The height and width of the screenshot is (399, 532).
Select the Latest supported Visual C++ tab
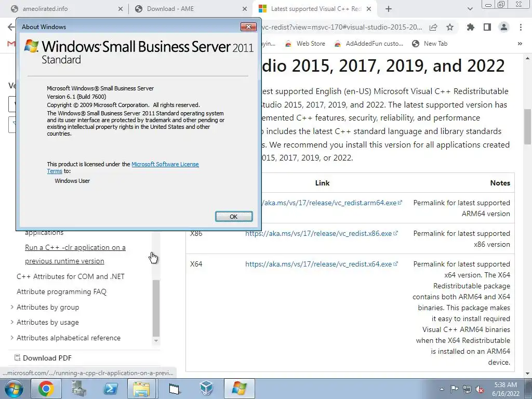(315, 9)
